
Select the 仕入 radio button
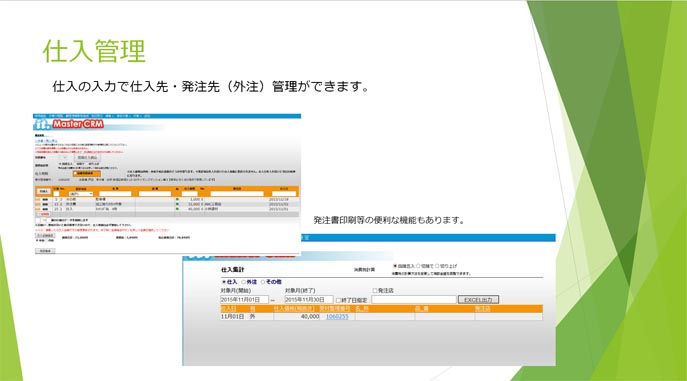[224, 282]
